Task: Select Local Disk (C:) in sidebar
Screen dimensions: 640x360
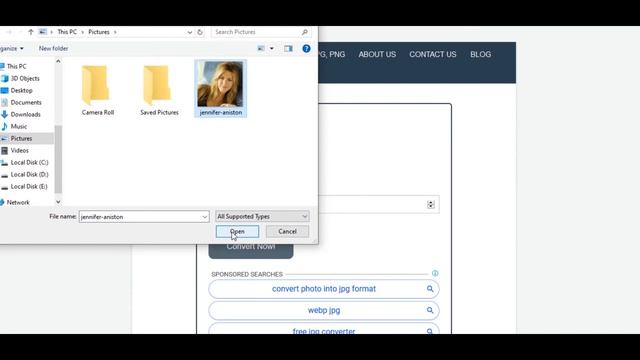Action: tap(29, 162)
